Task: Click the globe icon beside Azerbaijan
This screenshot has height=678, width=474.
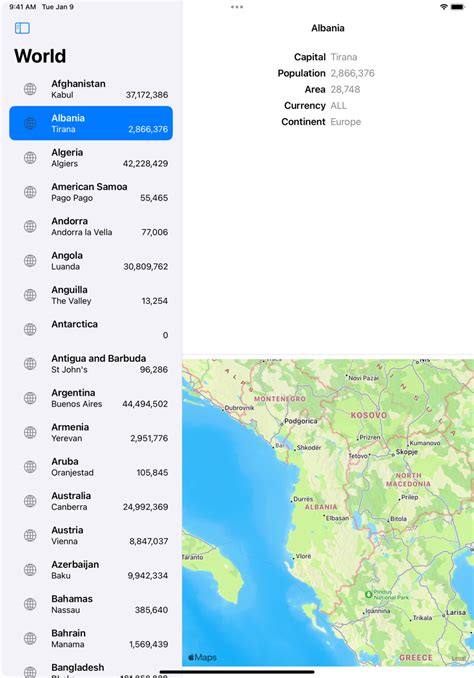Action: pos(30,569)
